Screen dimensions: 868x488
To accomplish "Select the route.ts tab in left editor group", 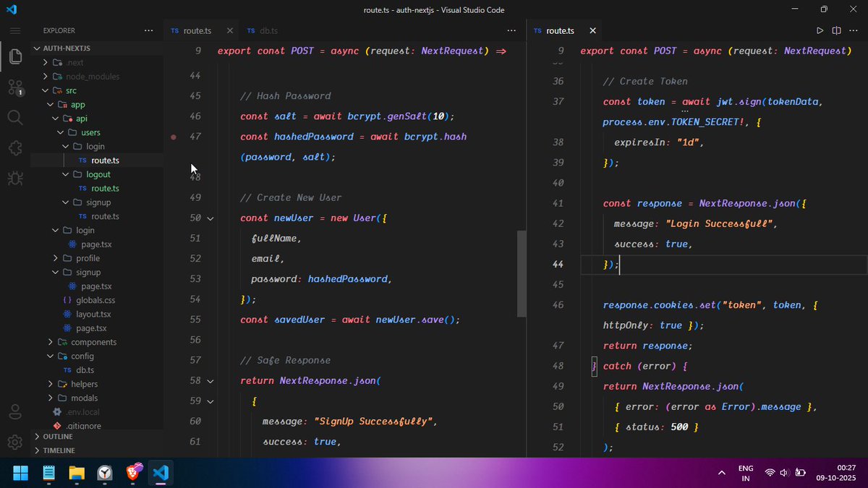I will [x=197, y=31].
